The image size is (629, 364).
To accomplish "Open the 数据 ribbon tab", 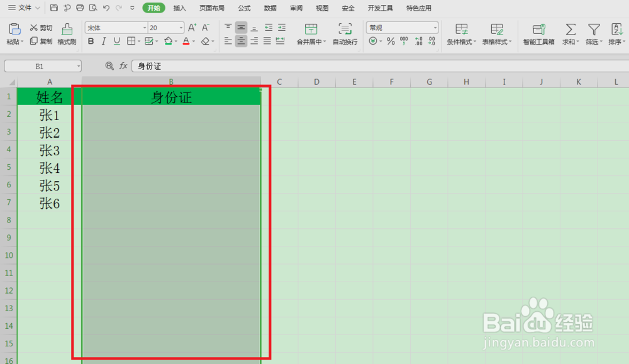I will pos(270,8).
